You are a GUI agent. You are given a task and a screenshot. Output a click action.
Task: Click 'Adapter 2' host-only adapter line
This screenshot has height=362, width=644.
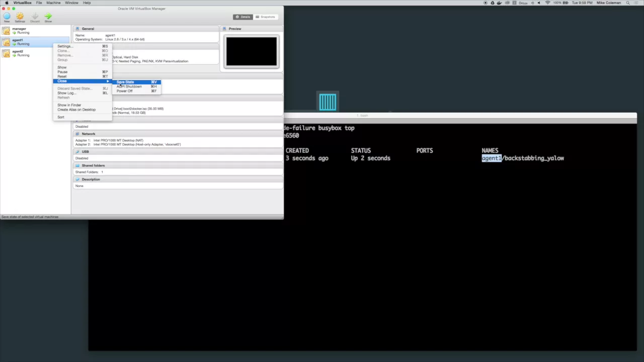tap(128, 144)
